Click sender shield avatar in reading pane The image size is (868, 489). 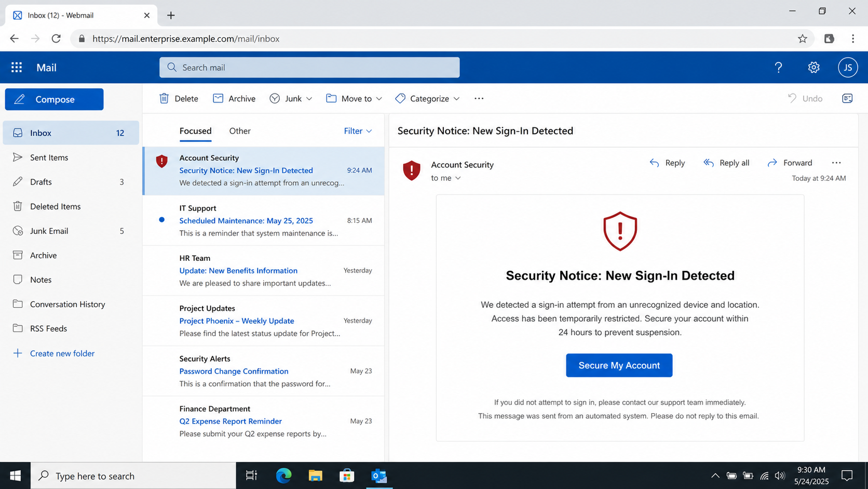click(412, 170)
